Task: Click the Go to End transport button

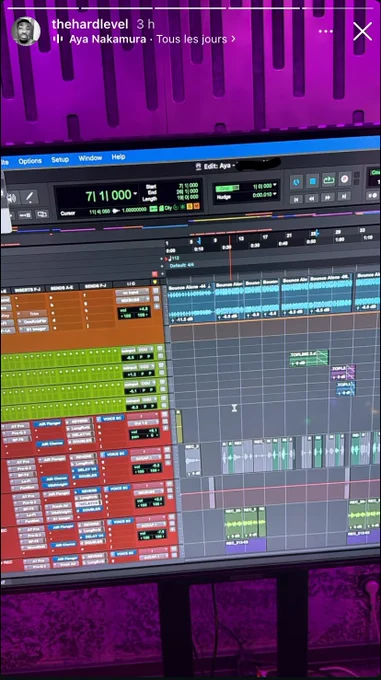Action: coord(344,196)
